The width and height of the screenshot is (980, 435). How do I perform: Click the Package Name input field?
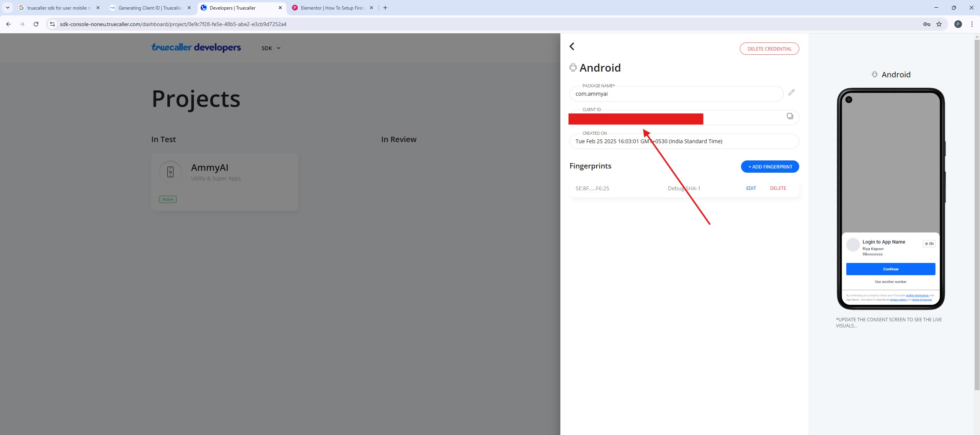[x=676, y=94]
